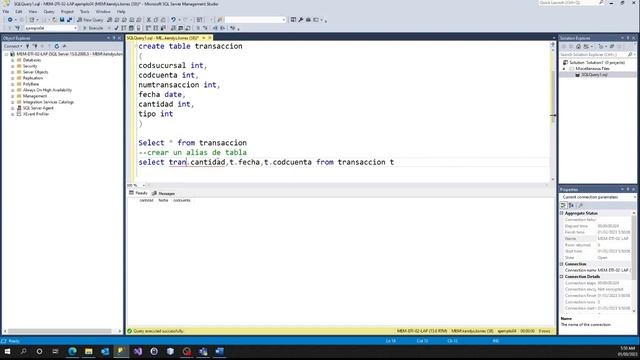This screenshot has height=360, width=640.
Task: Click 'Query executed successfully' status message
Action: pos(158,331)
